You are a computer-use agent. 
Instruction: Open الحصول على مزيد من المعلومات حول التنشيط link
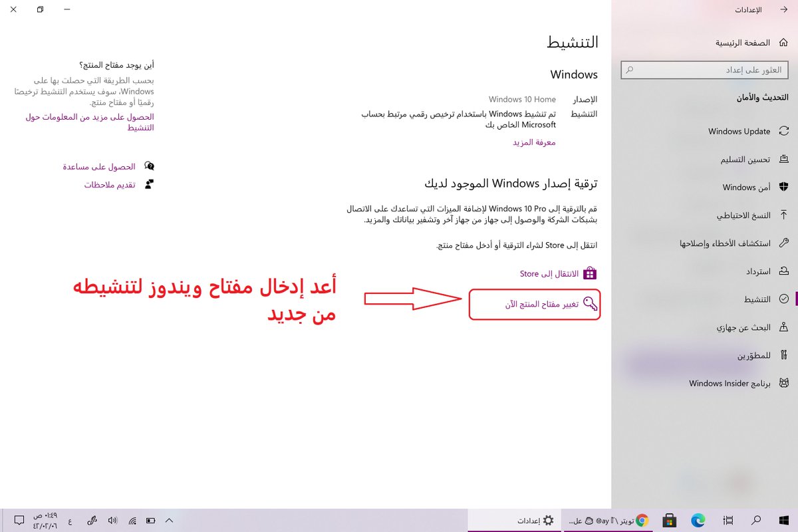90,122
